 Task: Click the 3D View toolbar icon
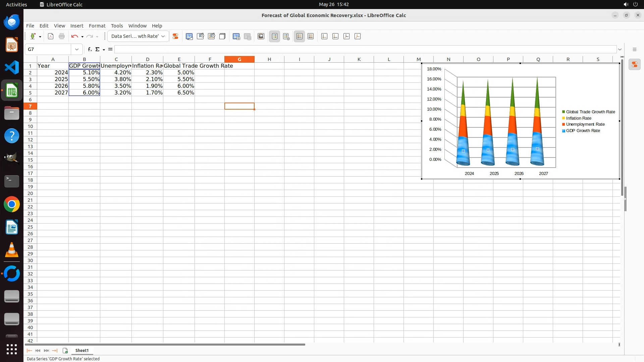(222, 36)
